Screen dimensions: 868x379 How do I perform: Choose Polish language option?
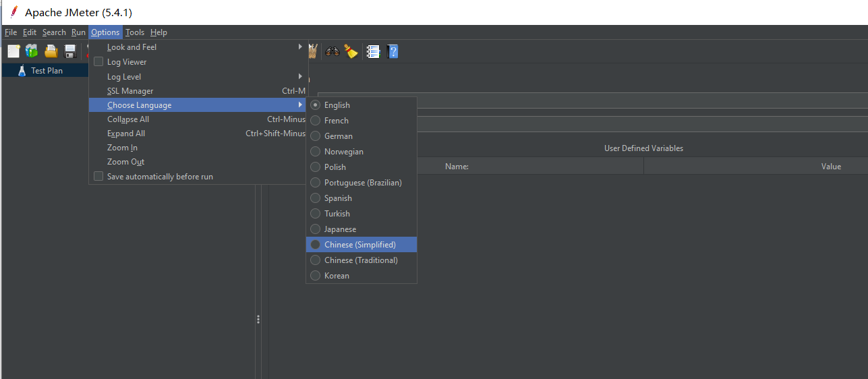[x=361, y=167]
